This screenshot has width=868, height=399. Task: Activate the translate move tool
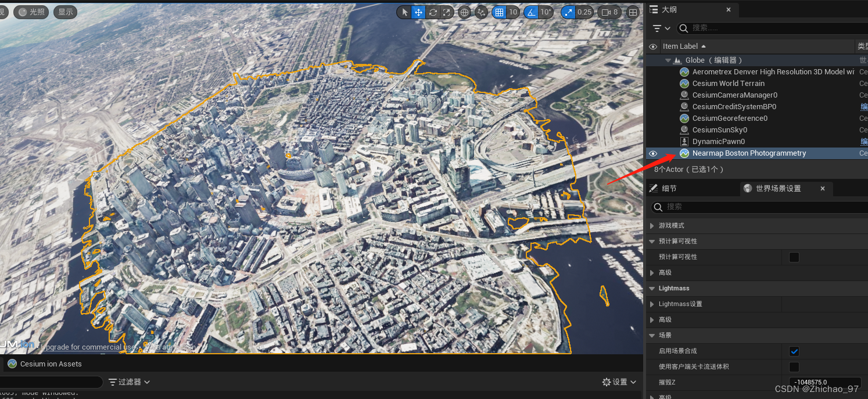click(418, 12)
